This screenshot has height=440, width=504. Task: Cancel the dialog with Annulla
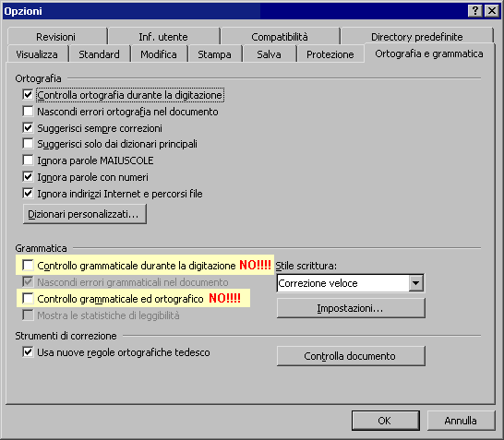[461, 421]
